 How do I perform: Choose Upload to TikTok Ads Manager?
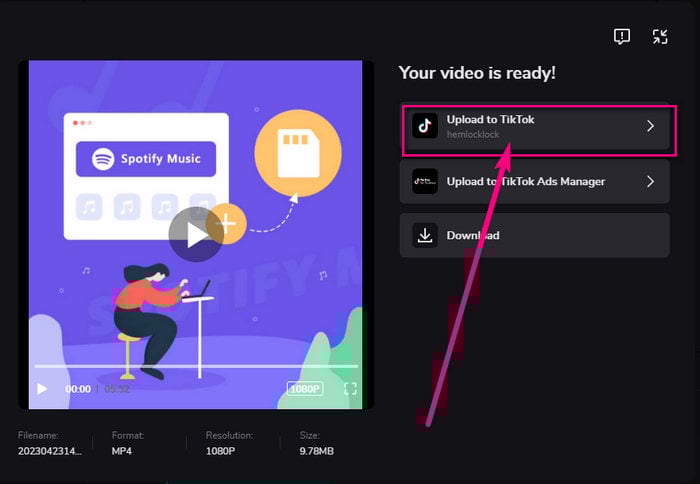tap(526, 182)
